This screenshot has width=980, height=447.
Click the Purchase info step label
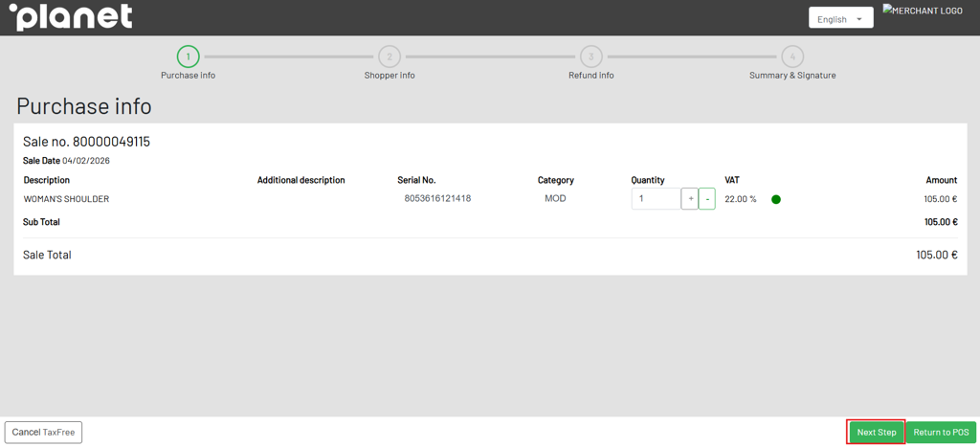pyautogui.click(x=189, y=75)
